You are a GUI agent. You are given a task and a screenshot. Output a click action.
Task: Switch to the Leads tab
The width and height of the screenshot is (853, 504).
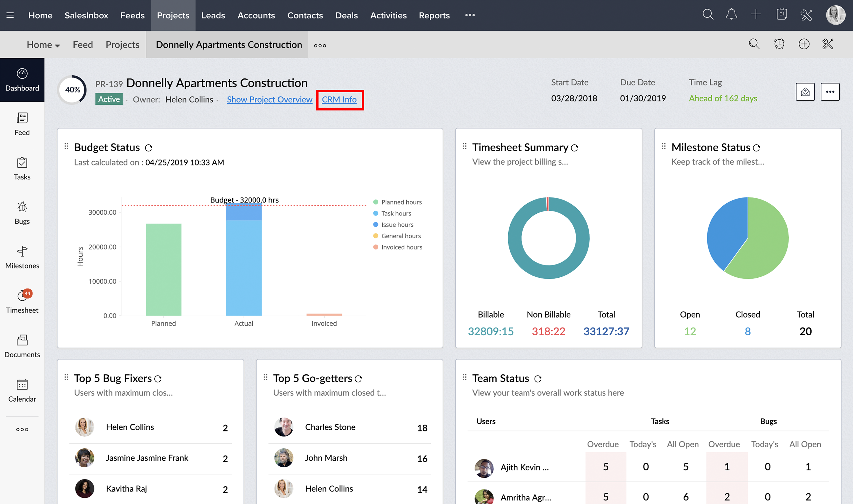213,15
